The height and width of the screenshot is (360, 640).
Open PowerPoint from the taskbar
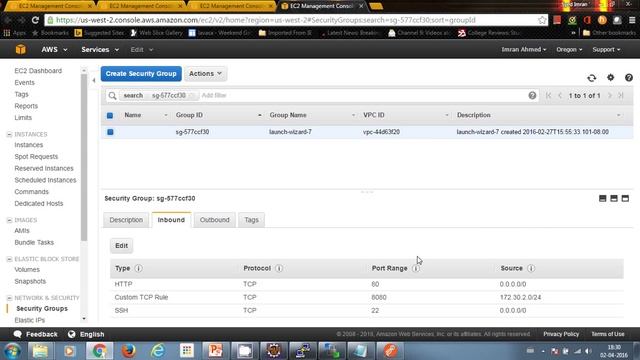pos(215,351)
